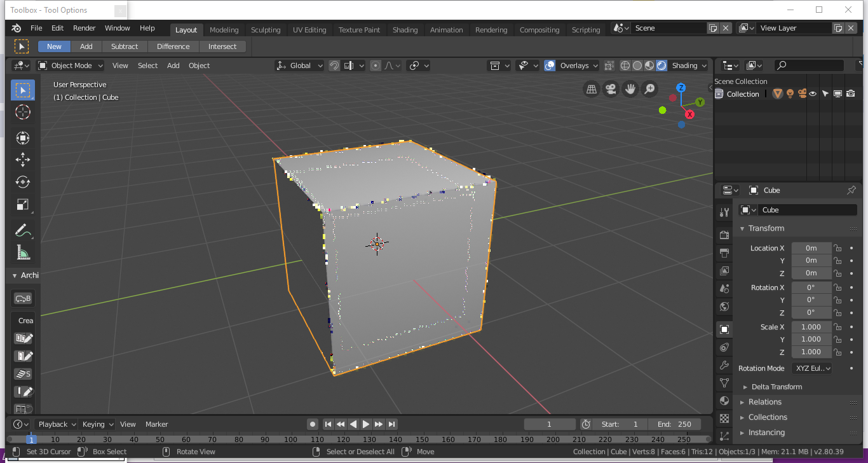Toggle X-Ray mode button
The width and height of the screenshot is (868, 463).
coord(609,66)
